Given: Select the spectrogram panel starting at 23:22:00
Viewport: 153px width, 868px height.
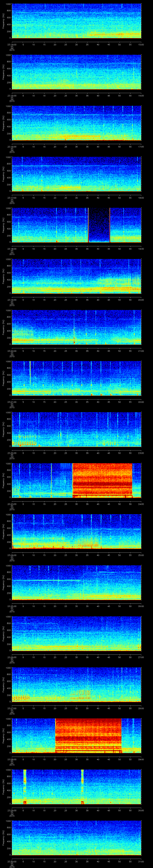Looking at the screenshot, I should [x=77, y=429].
